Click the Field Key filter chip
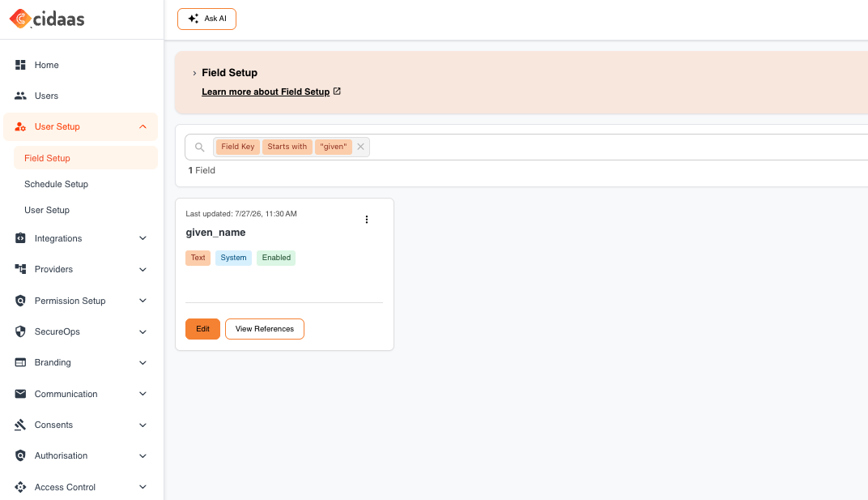The image size is (868, 500). click(x=238, y=147)
